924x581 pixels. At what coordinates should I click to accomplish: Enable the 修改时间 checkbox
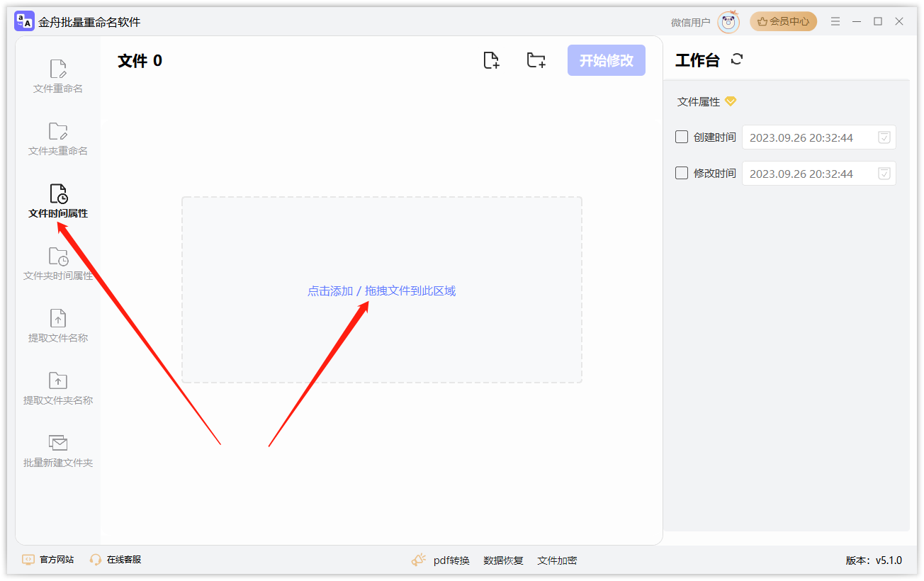click(681, 173)
